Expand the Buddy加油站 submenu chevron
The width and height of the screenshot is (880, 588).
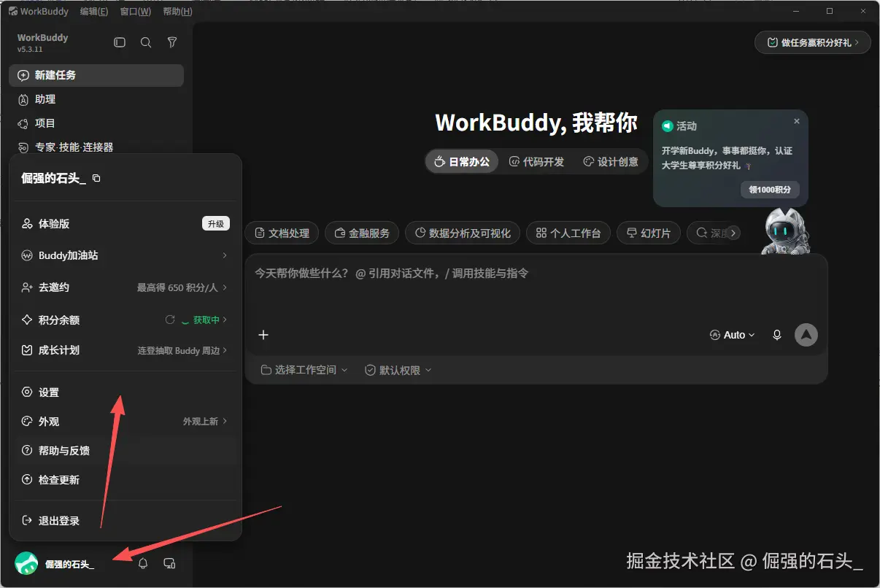coord(225,255)
